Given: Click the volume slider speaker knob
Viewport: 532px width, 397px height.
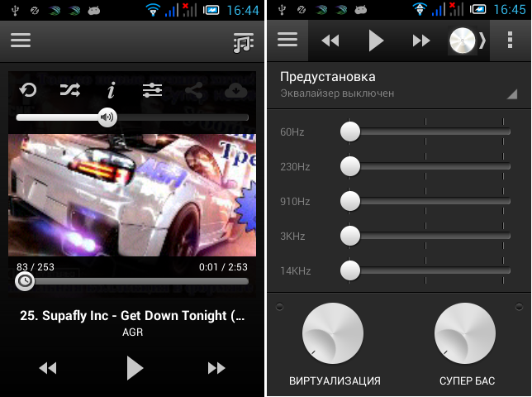Looking at the screenshot, I should [107, 117].
